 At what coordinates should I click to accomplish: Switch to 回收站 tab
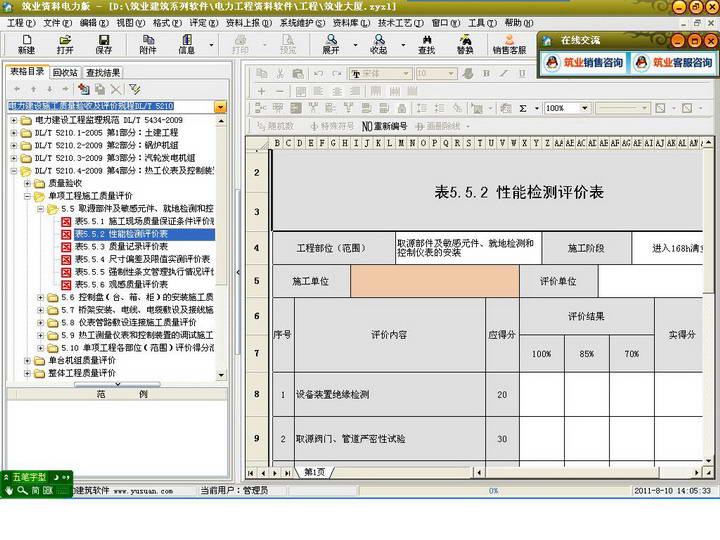[x=65, y=73]
